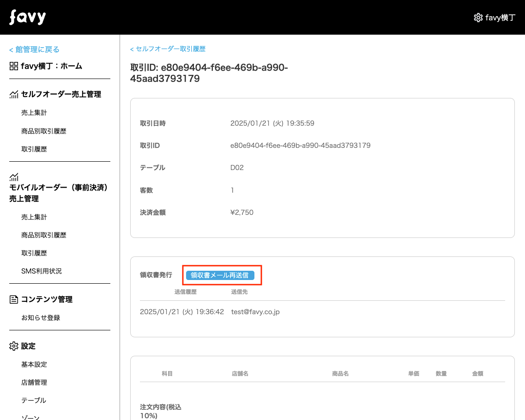Open favy横丁:ホーム in sidebar
The image size is (525, 420).
pyautogui.click(x=52, y=66)
